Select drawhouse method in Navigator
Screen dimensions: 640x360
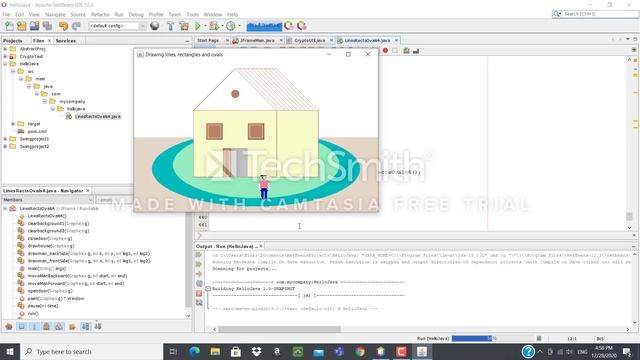pyautogui.click(x=51, y=246)
